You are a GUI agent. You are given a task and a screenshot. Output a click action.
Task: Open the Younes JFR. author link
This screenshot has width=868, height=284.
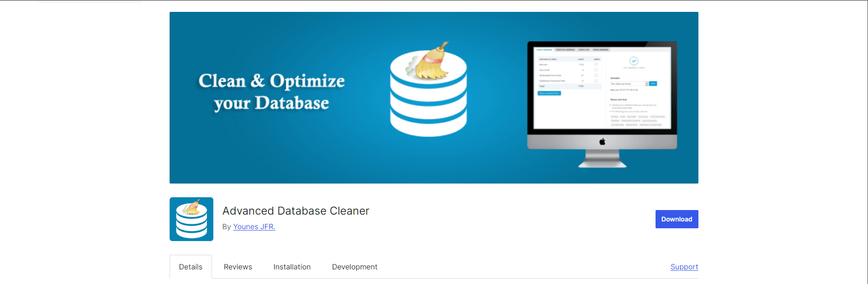(254, 226)
